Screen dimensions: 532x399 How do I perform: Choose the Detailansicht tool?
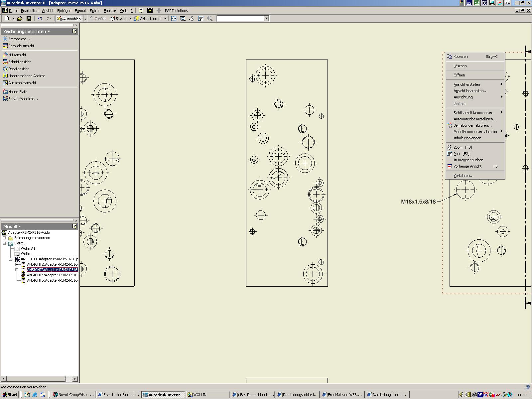(x=18, y=69)
